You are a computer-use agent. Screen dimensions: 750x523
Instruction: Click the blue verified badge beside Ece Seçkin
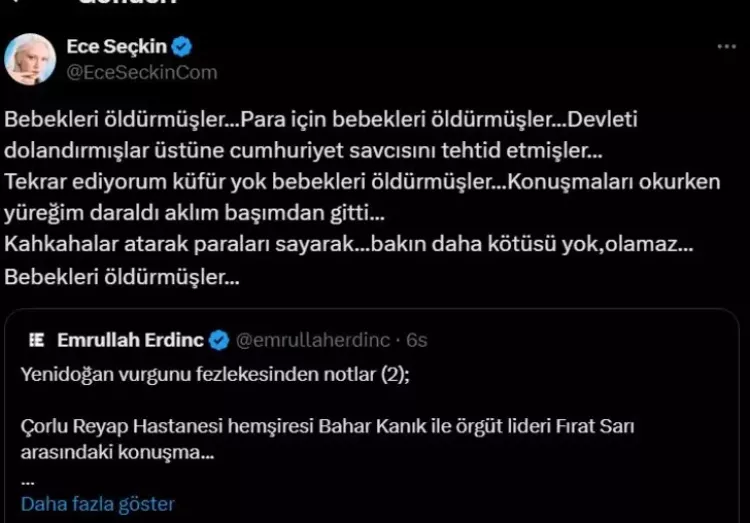click(x=182, y=46)
